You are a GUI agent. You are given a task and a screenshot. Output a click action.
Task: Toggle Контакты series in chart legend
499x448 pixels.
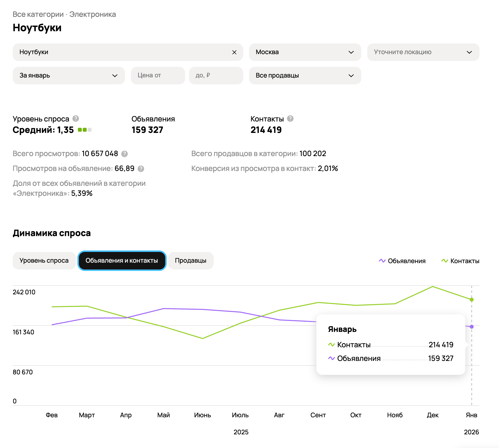(465, 261)
